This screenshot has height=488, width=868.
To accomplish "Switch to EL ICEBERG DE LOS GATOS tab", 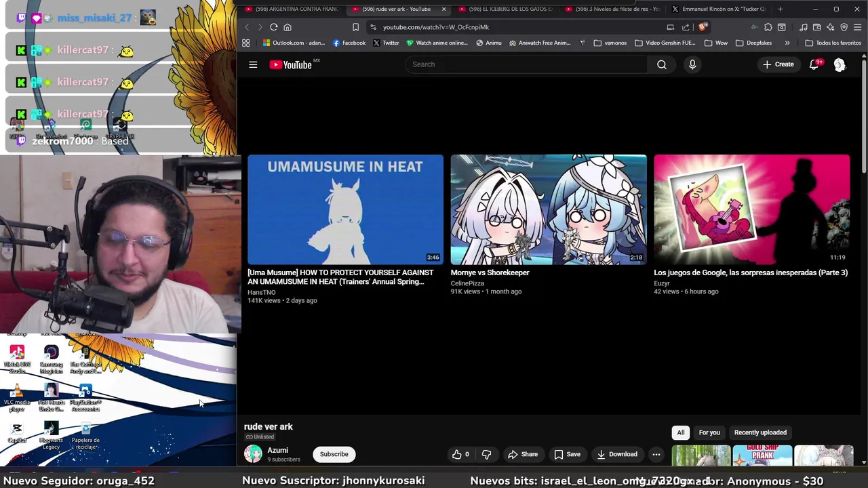I will tap(506, 9).
